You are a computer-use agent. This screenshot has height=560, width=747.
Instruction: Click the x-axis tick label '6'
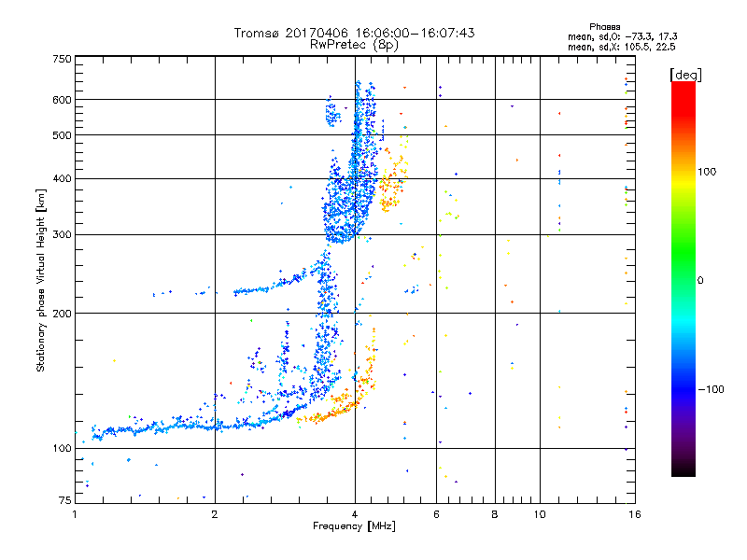[x=436, y=514]
